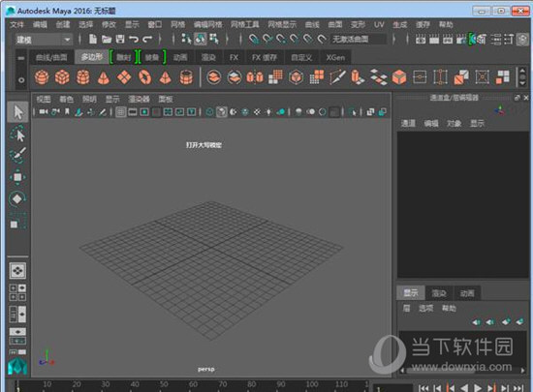Create a polygon sphere from the shelf
533x392 pixels.
pos(42,77)
